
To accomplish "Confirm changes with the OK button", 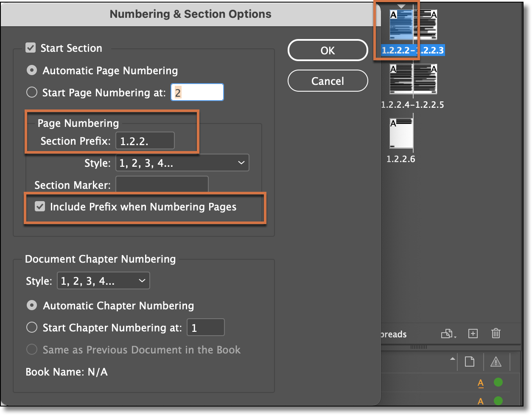I will pos(328,50).
